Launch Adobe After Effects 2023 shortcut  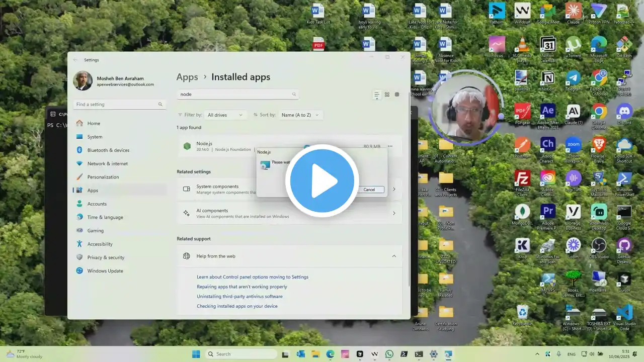548,116
